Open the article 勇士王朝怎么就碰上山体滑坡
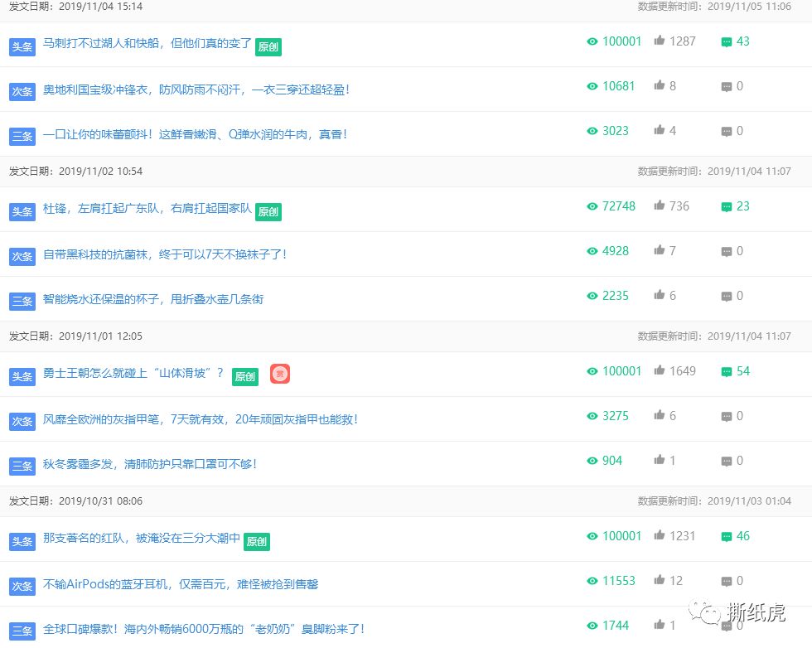 133,374
